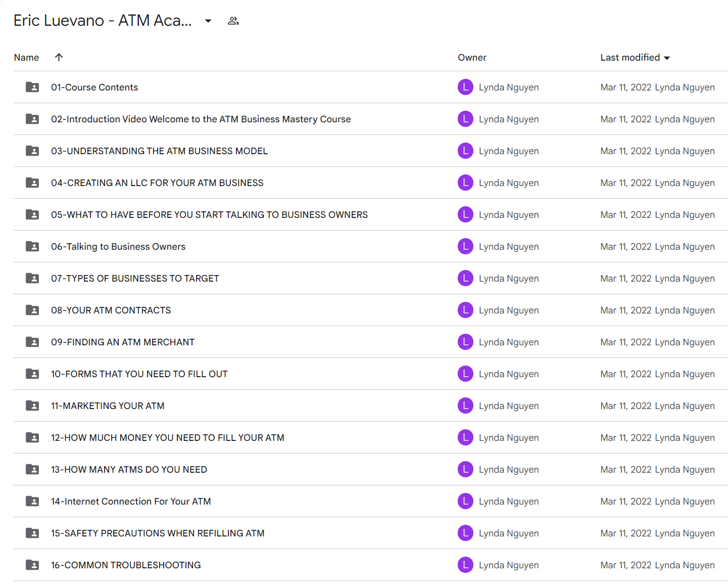This screenshot has width=728, height=586.
Task: Select the 01-Course Contents folder name
Action: pos(94,87)
